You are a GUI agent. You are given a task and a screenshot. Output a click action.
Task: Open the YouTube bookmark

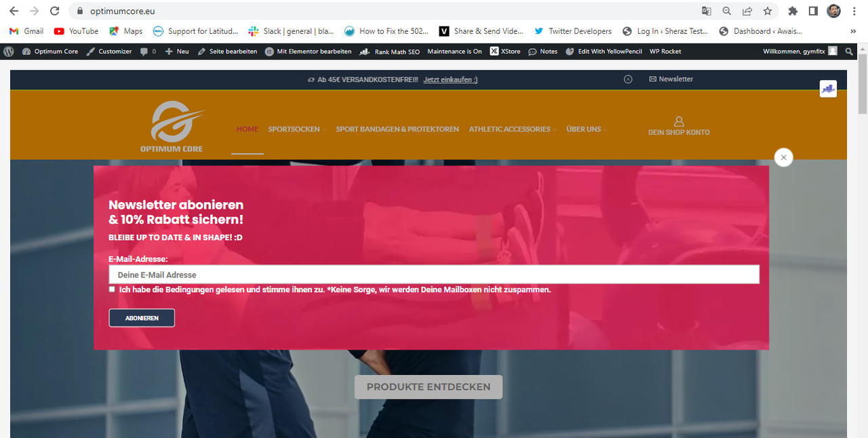click(x=76, y=31)
